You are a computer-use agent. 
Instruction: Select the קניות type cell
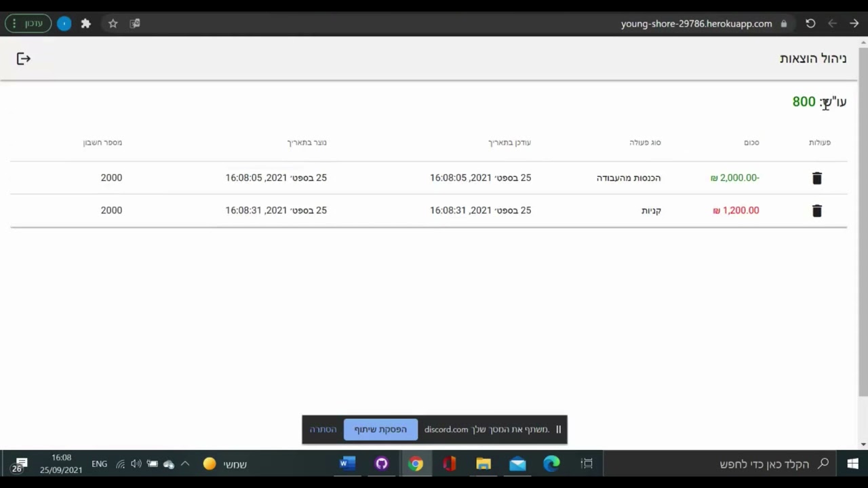click(651, 211)
